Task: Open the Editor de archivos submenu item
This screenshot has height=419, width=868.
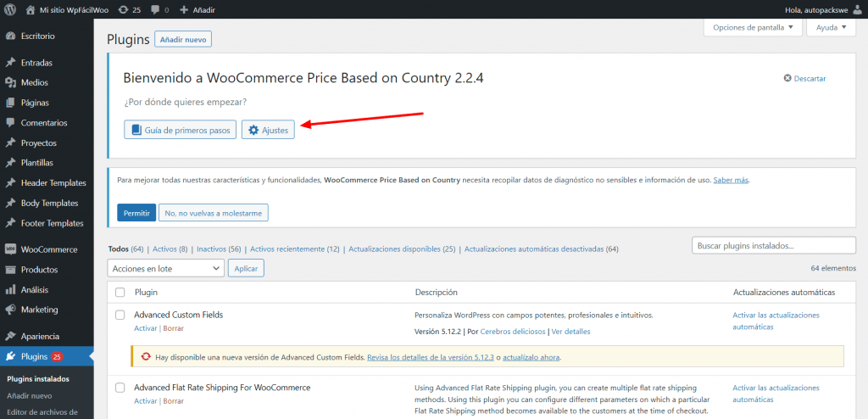Action: 42,412
